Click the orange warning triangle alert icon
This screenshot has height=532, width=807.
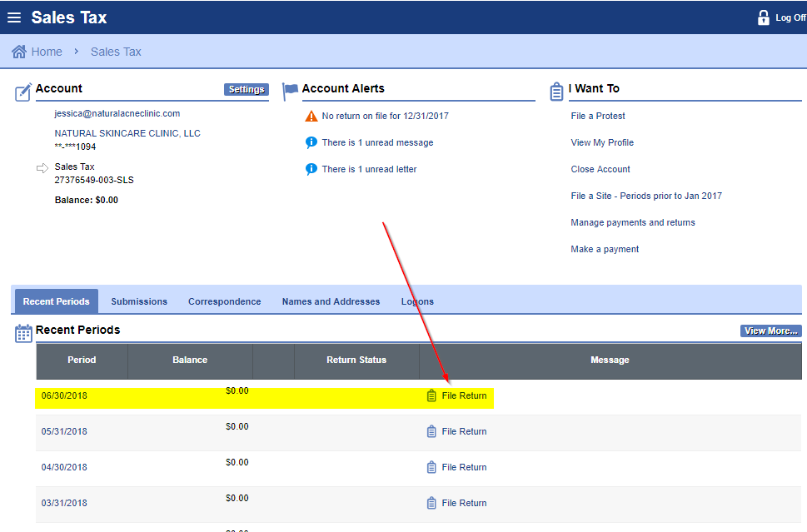(311, 116)
